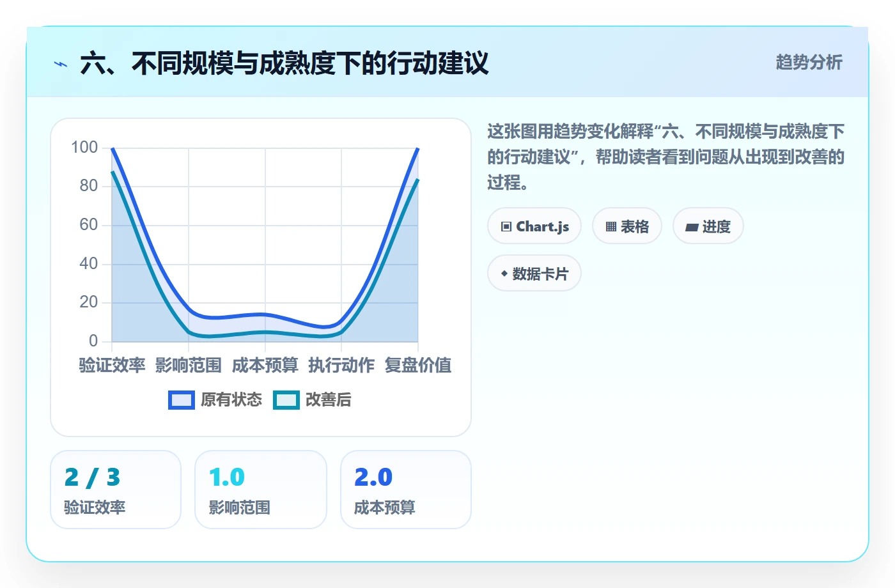Viewport: 895px width, 588px height.
Task: Open the 2.0 成本预算 stat card
Action: tap(406, 490)
